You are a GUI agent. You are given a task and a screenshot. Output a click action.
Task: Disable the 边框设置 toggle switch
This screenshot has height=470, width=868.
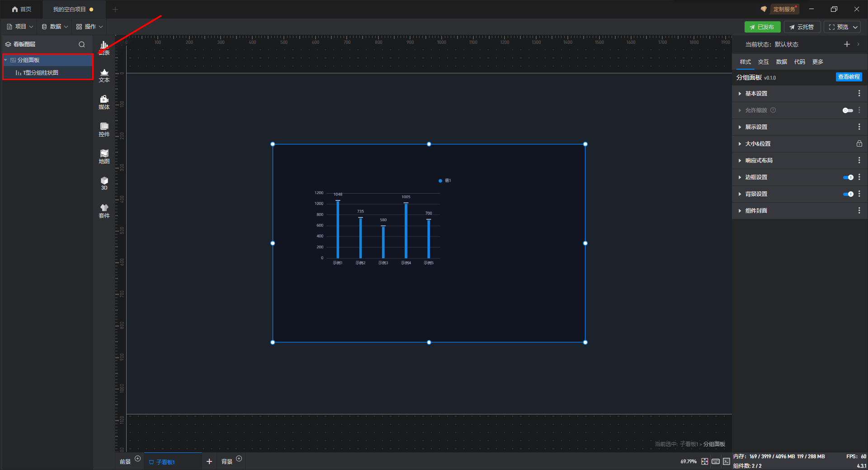point(848,177)
